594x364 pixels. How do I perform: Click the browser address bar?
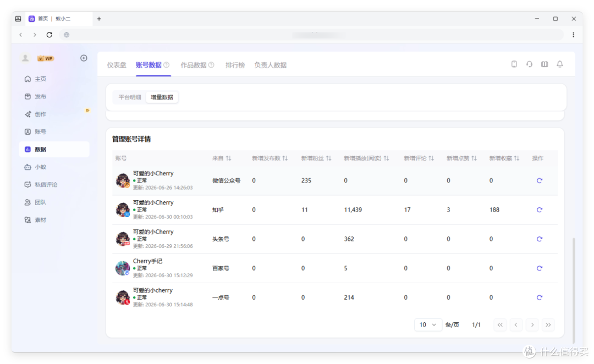(311, 35)
